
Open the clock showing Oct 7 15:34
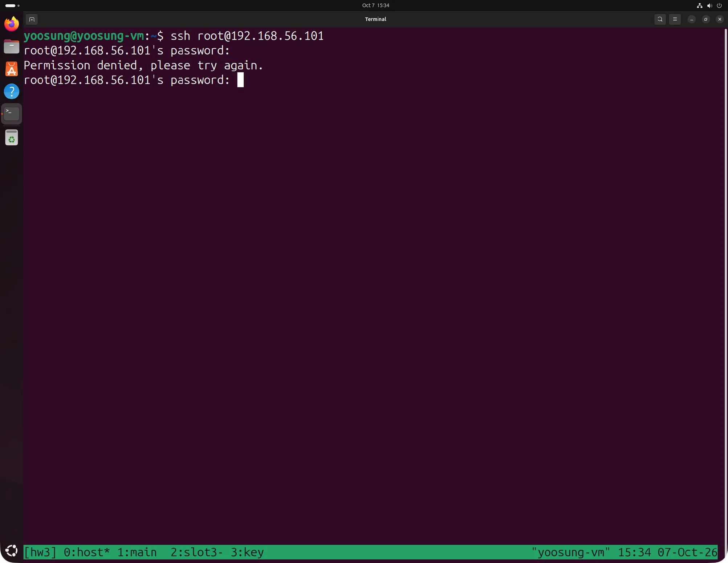click(x=375, y=5)
